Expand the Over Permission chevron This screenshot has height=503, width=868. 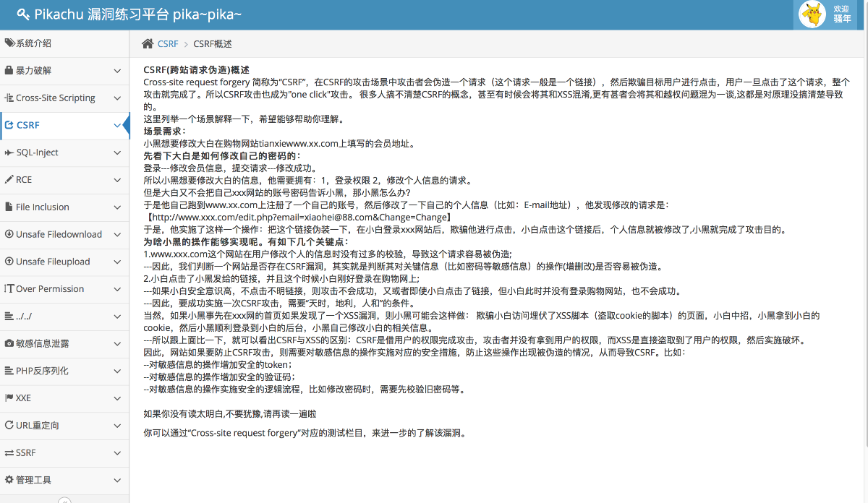tap(117, 289)
